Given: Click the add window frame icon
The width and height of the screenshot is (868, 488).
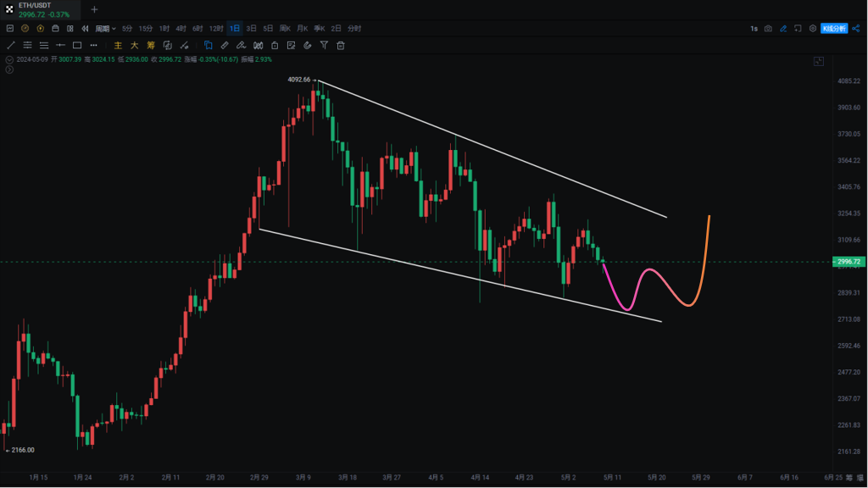Looking at the screenshot, I should 798,28.
